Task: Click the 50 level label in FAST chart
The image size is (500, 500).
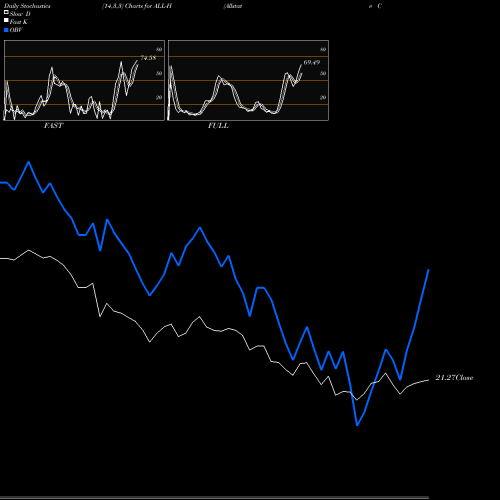Action: (x=159, y=73)
